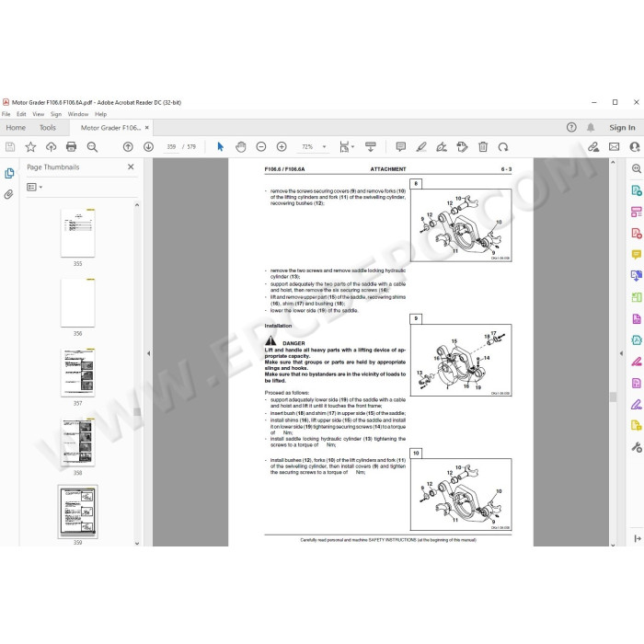Print the document with the printer icon
The image size is (644, 644).
point(72,146)
